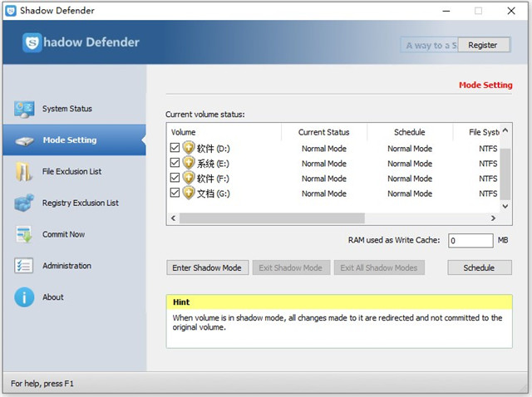Uncheck the checkbox for volume F:
Image resolution: width=532 pixels, height=397 pixels.
coord(175,177)
